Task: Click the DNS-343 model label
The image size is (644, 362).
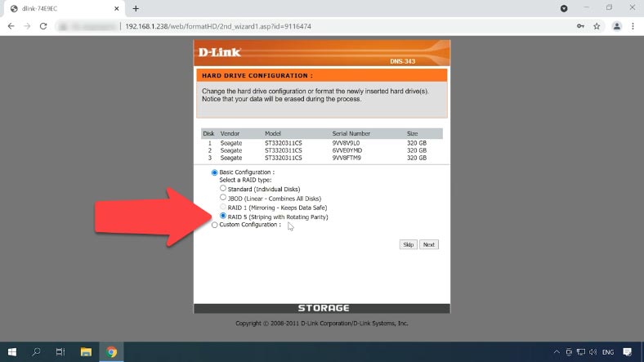Action: (x=402, y=61)
